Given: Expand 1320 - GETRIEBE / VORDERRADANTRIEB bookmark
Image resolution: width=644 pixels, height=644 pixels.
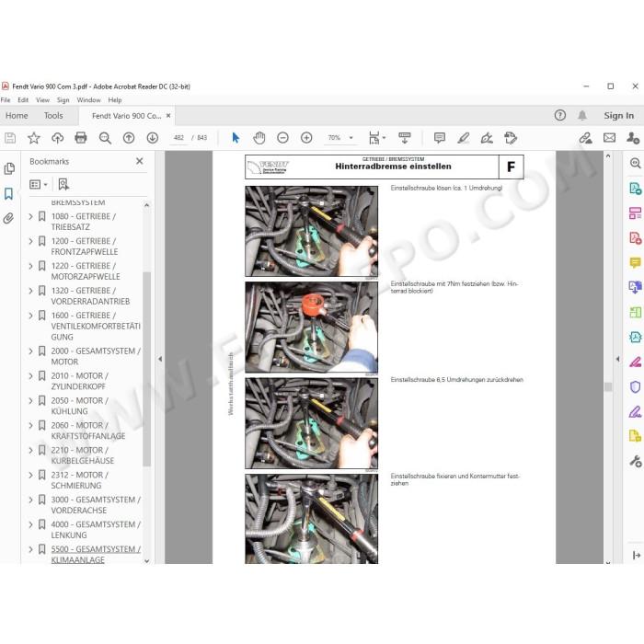Looking at the screenshot, I should [x=30, y=291].
